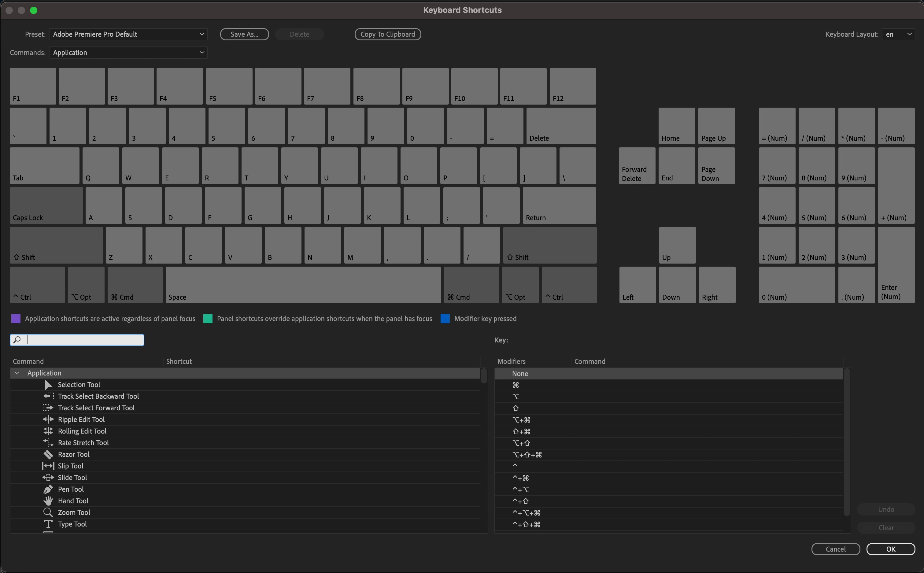
Task: Collapse the Application command group
Action: 17,373
